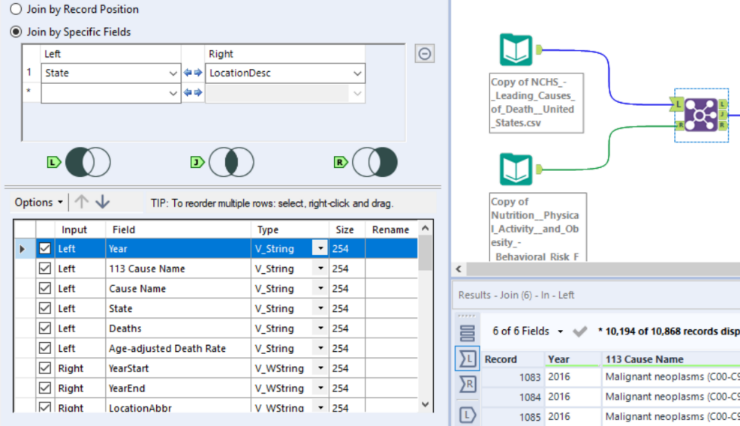Move selected field down with arrow
Screen dimensions: 740x426
point(103,202)
